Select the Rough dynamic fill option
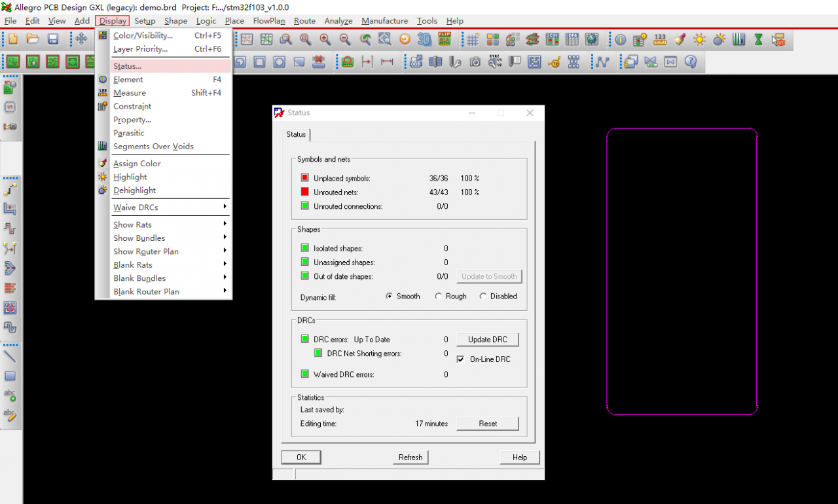Screen dimensions: 838x504 [x=451, y=296]
